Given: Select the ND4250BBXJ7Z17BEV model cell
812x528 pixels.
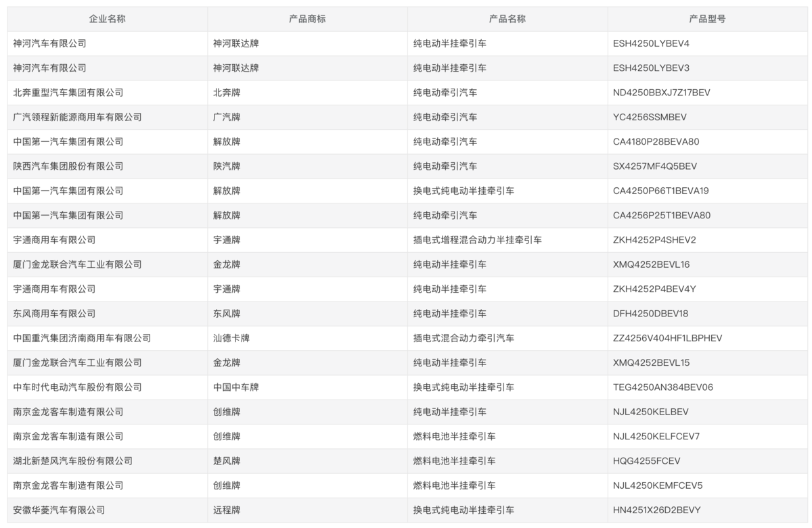Looking at the screenshot, I should click(661, 93).
